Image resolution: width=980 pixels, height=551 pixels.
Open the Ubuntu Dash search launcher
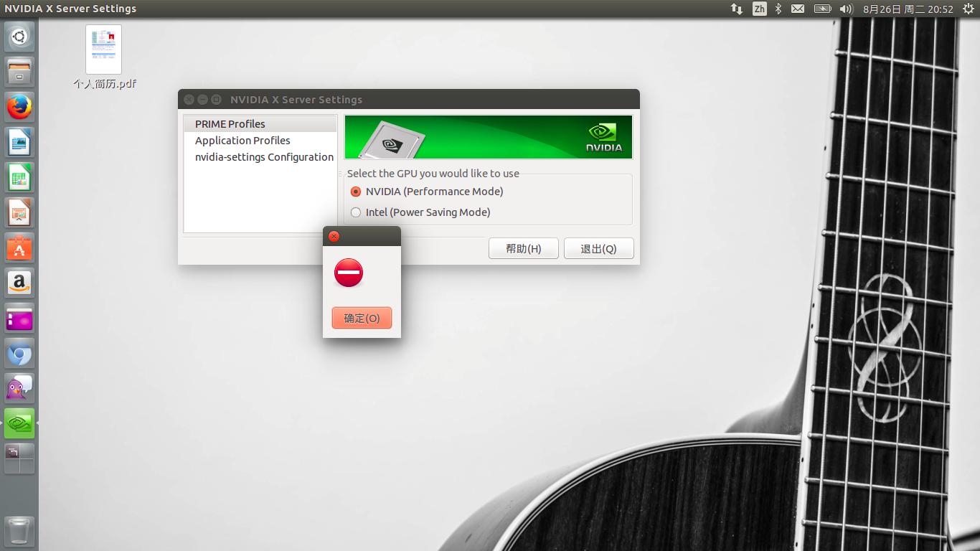click(x=19, y=37)
